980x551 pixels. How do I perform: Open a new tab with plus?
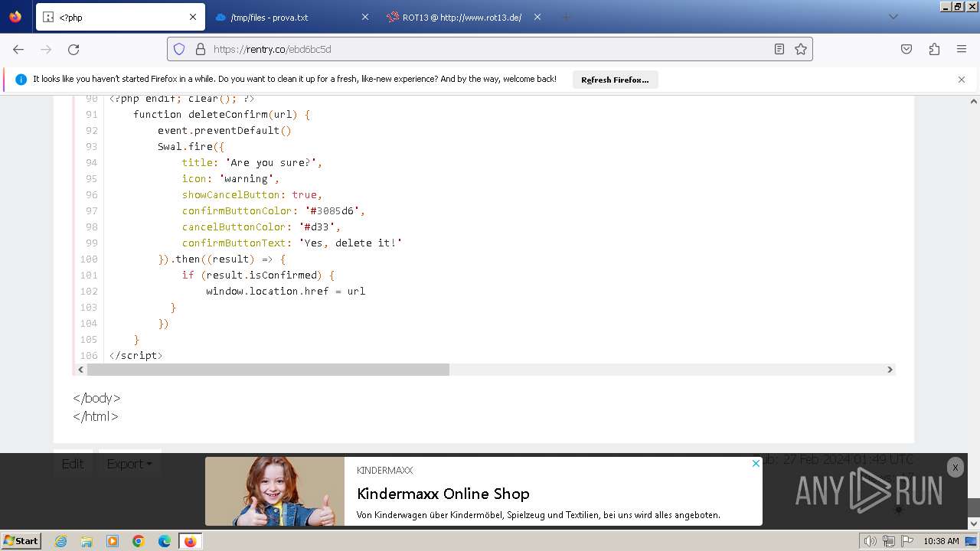(566, 17)
